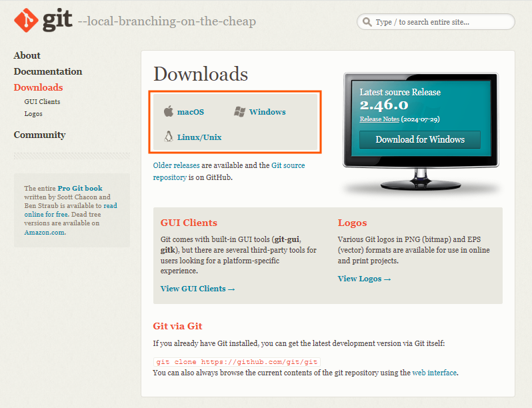The height and width of the screenshot is (408, 532).
Task: Click the 2.46.0 version number
Action: pyautogui.click(x=384, y=105)
